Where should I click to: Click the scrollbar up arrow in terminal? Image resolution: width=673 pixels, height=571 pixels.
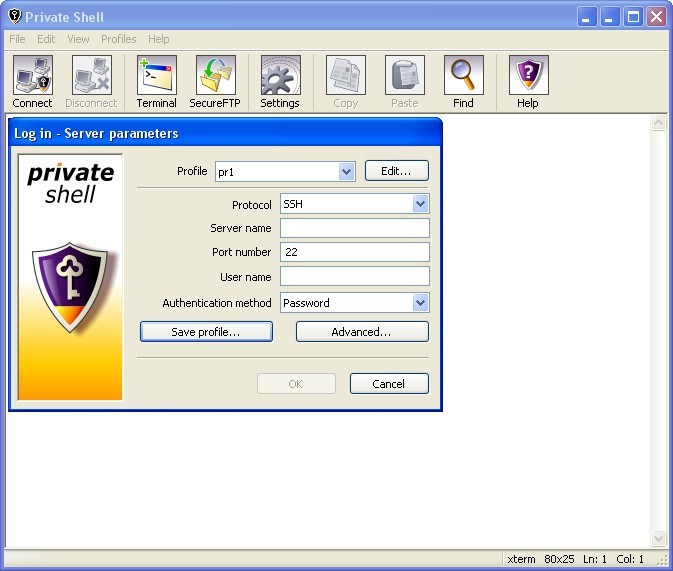pos(658,124)
